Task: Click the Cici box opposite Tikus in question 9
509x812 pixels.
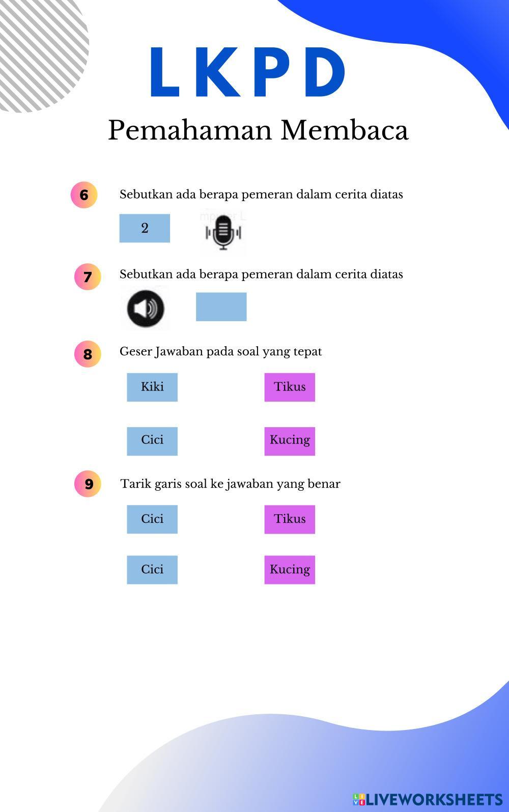Action: point(152,519)
